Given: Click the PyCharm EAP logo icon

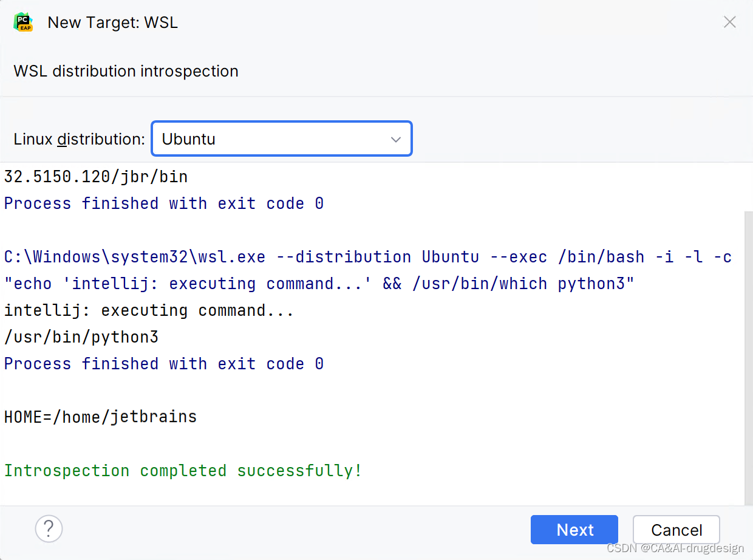Looking at the screenshot, I should 24,22.
